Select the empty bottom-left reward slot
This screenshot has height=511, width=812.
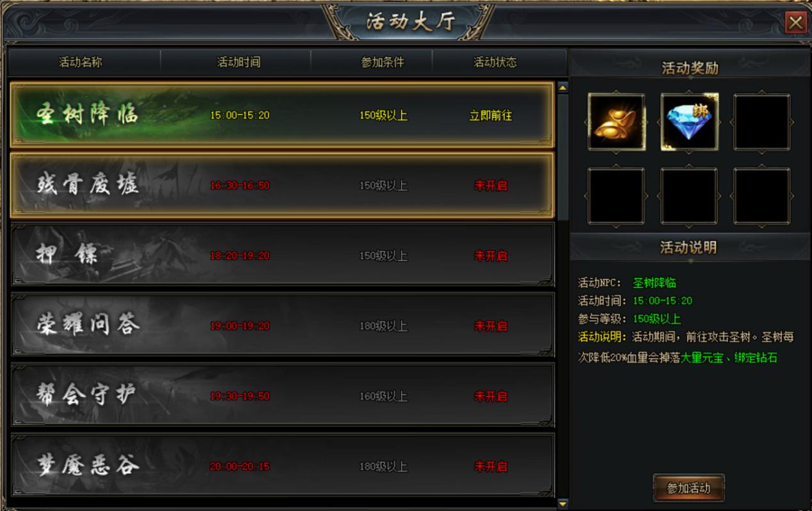616,196
